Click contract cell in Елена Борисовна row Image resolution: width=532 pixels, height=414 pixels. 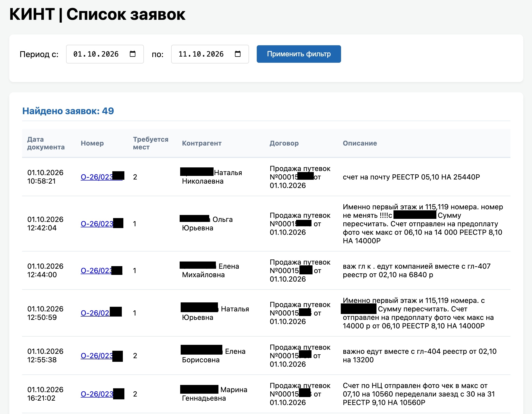300,356
